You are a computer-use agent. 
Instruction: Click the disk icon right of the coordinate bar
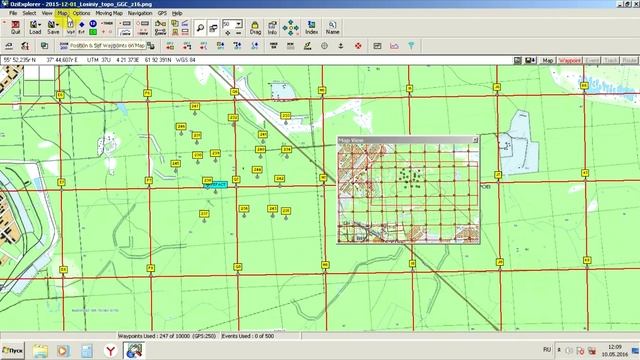[x=530, y=60]
